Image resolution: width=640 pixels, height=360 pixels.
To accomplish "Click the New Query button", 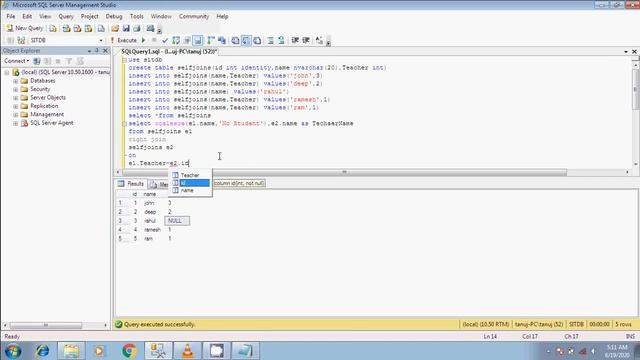I will coord(24,28).
